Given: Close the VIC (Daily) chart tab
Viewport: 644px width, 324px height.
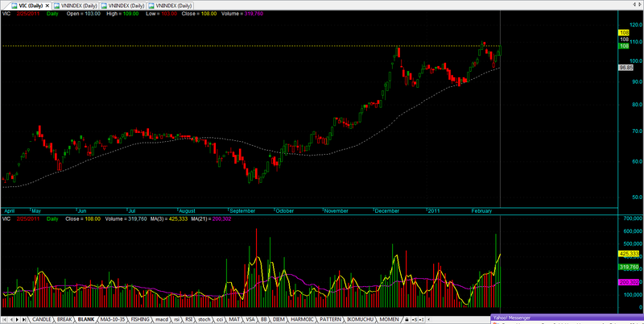Looking at the screenshot, I should click(x=46, y=5).
